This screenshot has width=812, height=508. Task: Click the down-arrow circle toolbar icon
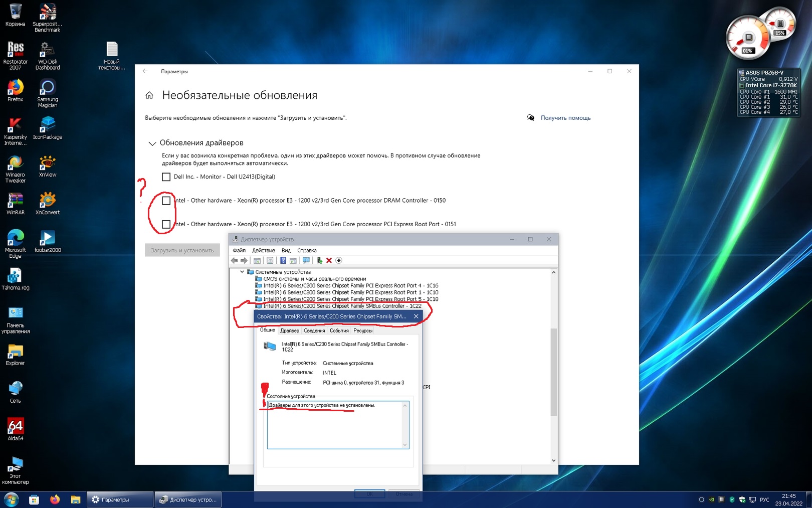(339, 260)
